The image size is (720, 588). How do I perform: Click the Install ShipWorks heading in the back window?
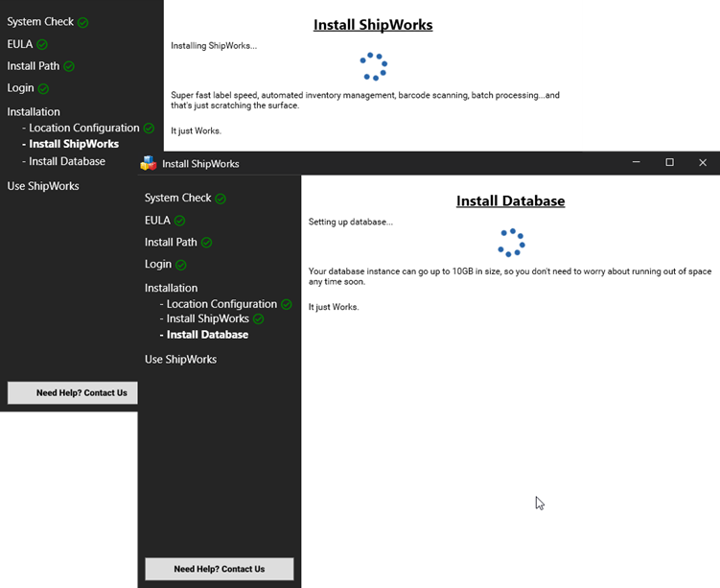click(373, 25)
